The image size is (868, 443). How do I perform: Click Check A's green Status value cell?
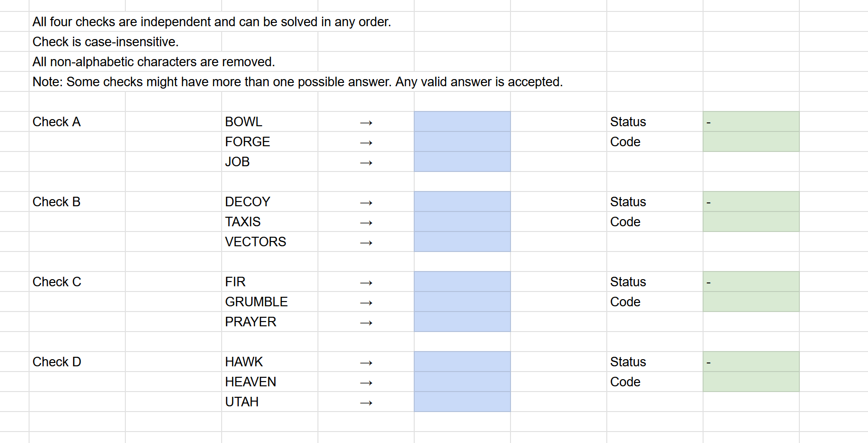click(x=751, y=122)
